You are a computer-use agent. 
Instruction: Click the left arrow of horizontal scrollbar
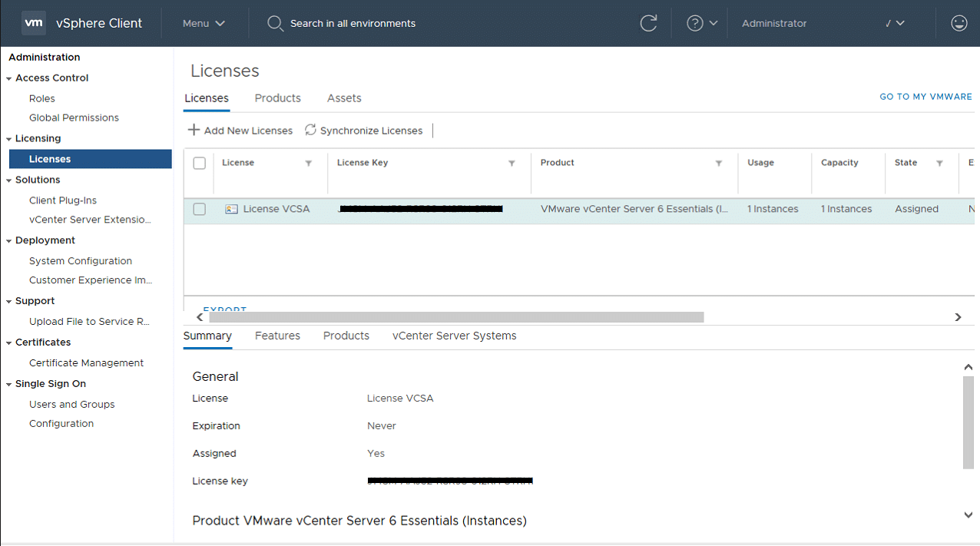200,317
